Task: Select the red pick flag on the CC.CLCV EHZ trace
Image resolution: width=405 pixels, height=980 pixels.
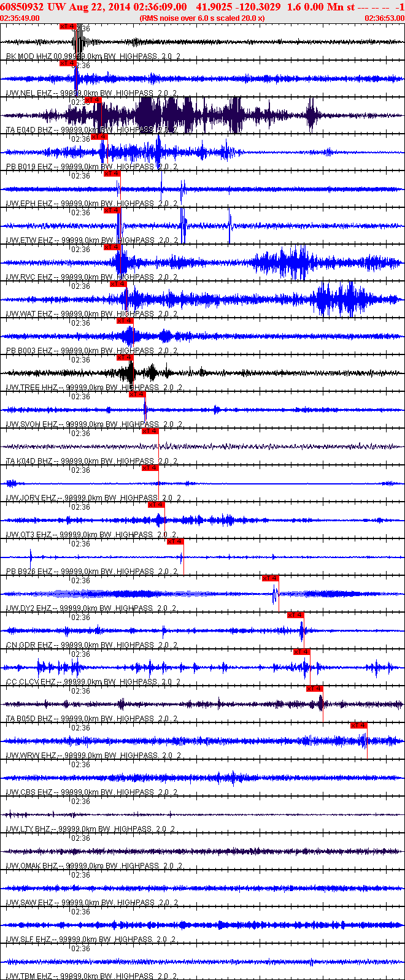Action: pos(302,652)
